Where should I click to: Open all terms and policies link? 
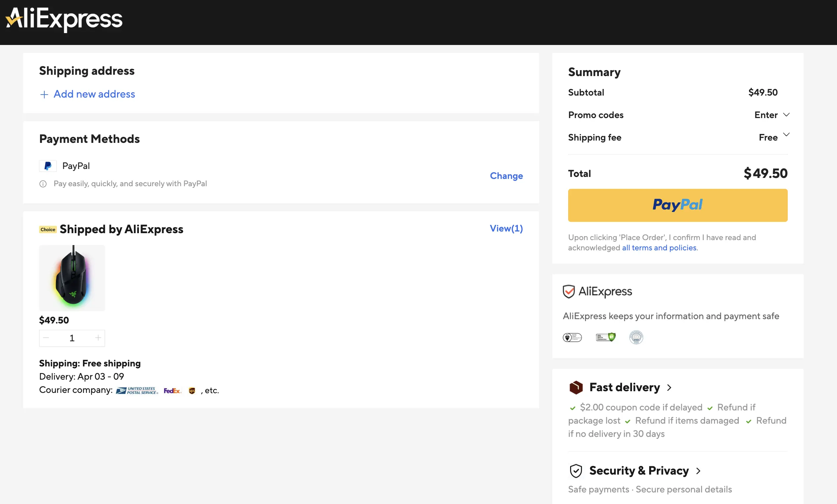[x=659, y=248]
